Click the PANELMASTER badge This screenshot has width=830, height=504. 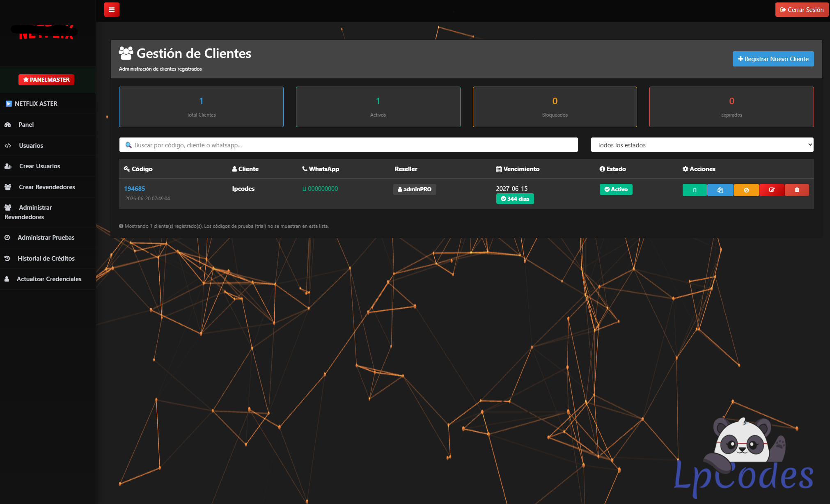tap(46, 80)
